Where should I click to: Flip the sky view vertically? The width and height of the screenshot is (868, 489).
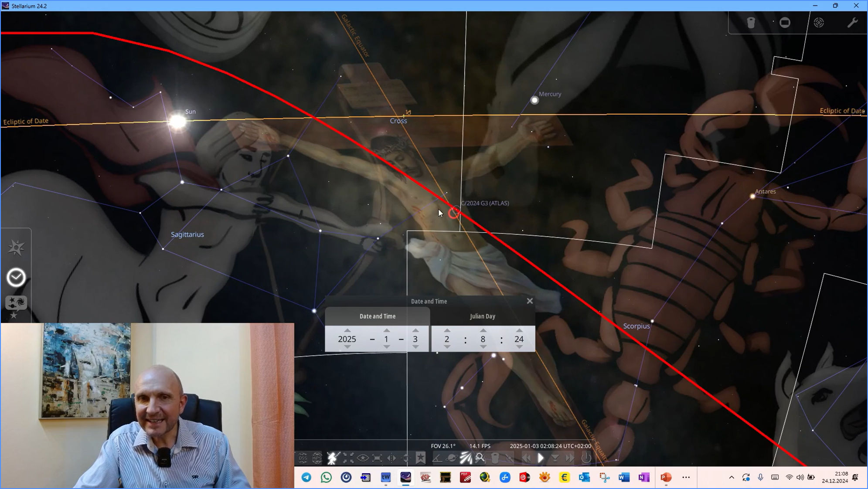click(406, 458)
